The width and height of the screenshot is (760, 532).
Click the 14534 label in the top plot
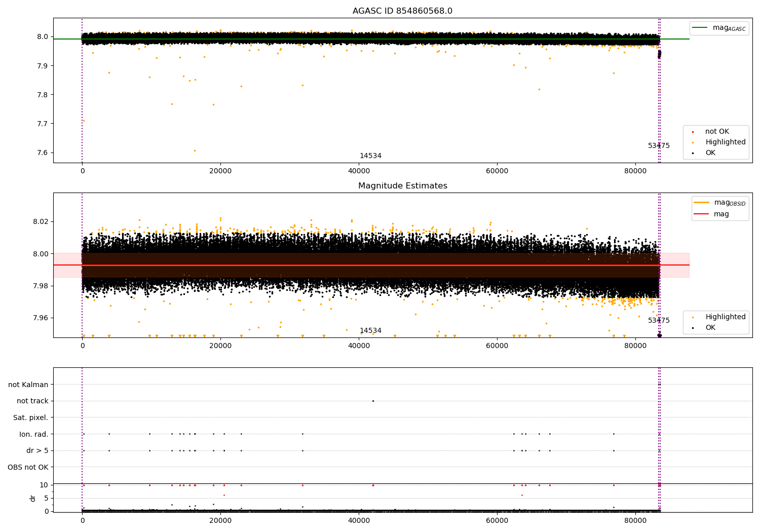370,156
